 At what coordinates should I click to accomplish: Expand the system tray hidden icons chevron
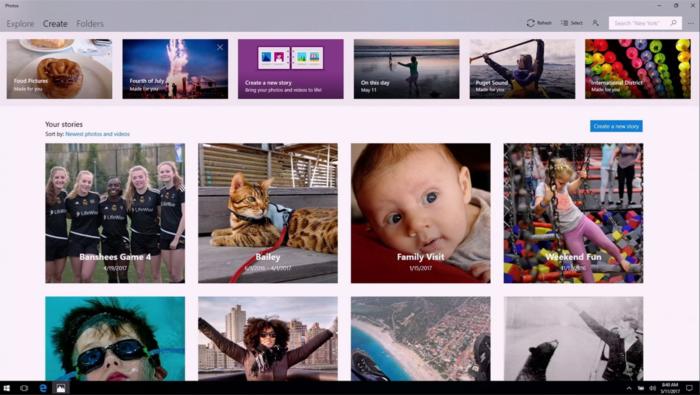(629, 388)
